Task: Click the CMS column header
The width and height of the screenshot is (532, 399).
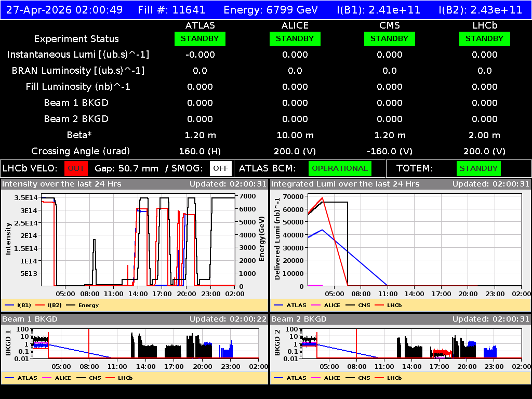Action: (x=390, y=25)
